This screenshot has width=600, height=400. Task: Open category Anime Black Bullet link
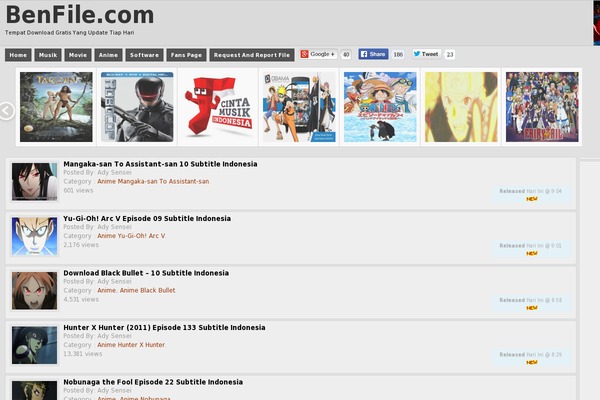[148, 290]
